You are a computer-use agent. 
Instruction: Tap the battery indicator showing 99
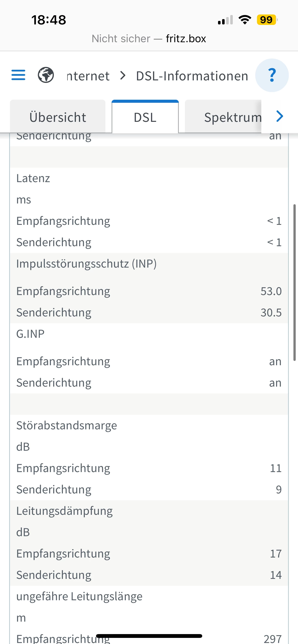[x=267, y=20]
